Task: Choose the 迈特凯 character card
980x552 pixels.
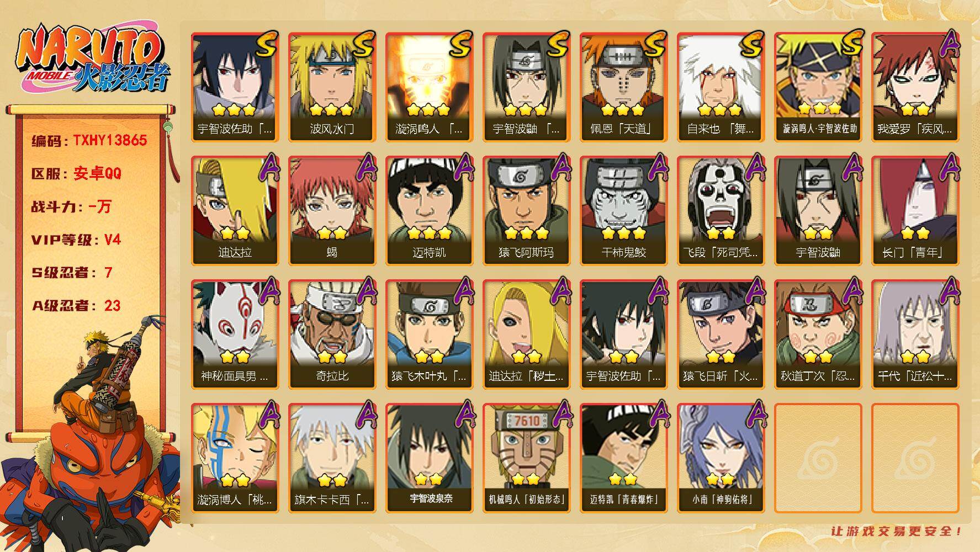Action: pos(429,211)
